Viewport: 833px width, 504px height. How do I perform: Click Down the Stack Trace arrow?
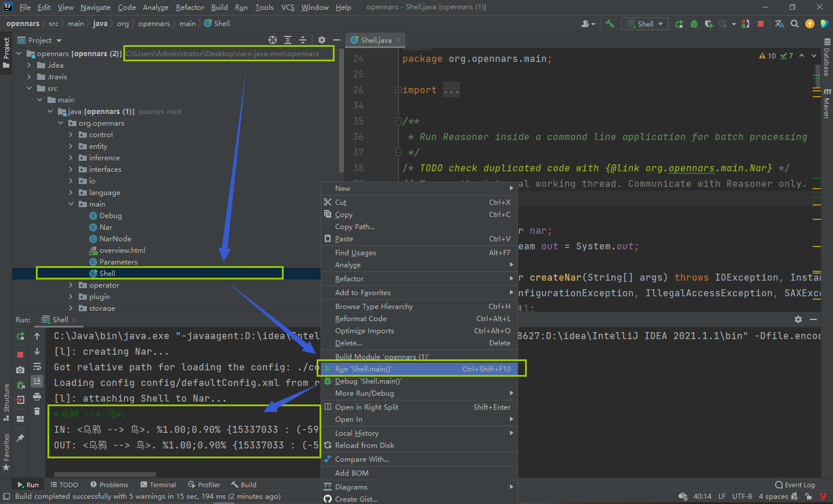37,351
